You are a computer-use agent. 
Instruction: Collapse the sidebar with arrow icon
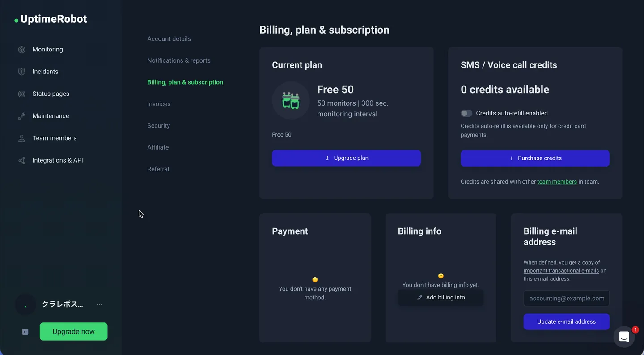[x=25, y=332]
